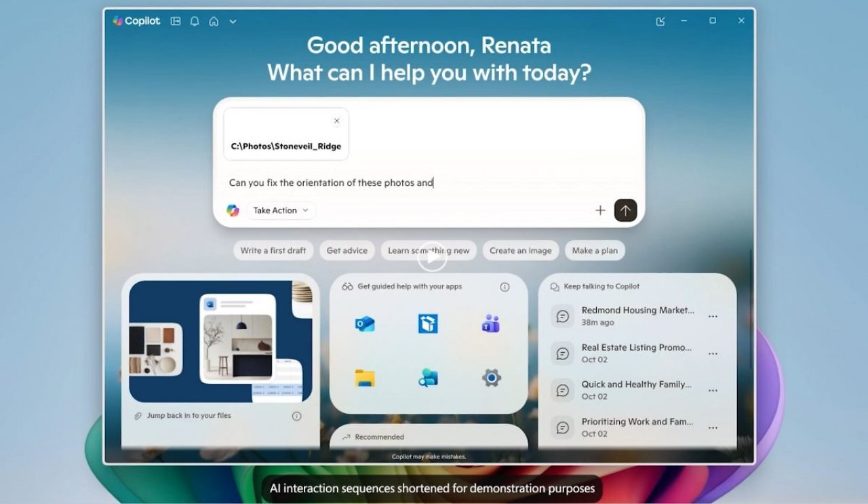Screen dimensions: 868x504
Task: Click the binoculars icon in the guided help card
Action: pos(347,287)
